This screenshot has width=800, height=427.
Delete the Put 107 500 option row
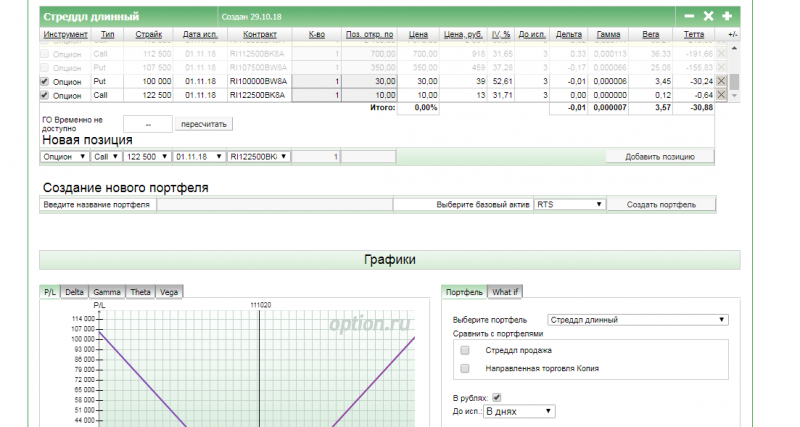coord(721,67)
